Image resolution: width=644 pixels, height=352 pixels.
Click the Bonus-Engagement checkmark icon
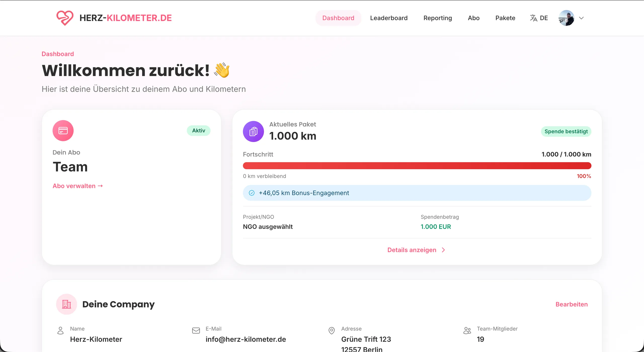tap(252, 193)
